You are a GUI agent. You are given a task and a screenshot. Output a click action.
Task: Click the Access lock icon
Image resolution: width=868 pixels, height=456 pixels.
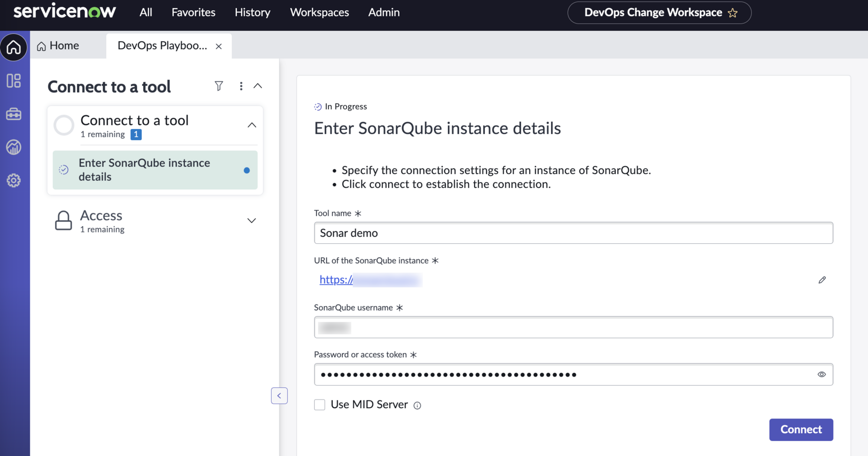[63, 220]
